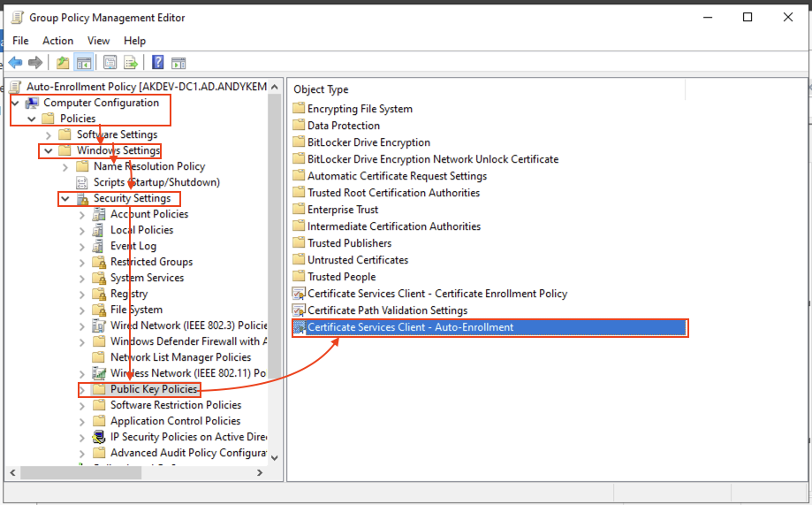812x505 pixels.
Task: Select Encrypting File System folder
Action: [360, 109]
